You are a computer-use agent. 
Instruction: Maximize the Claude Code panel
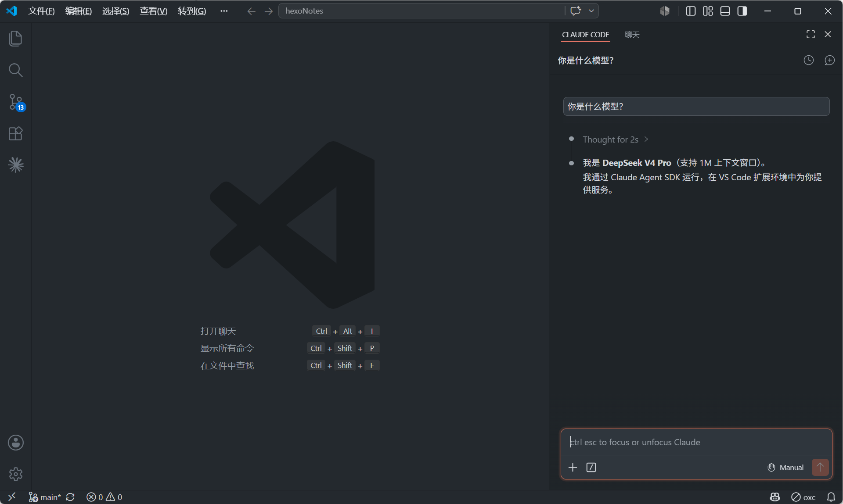click(x=811, y=34)
